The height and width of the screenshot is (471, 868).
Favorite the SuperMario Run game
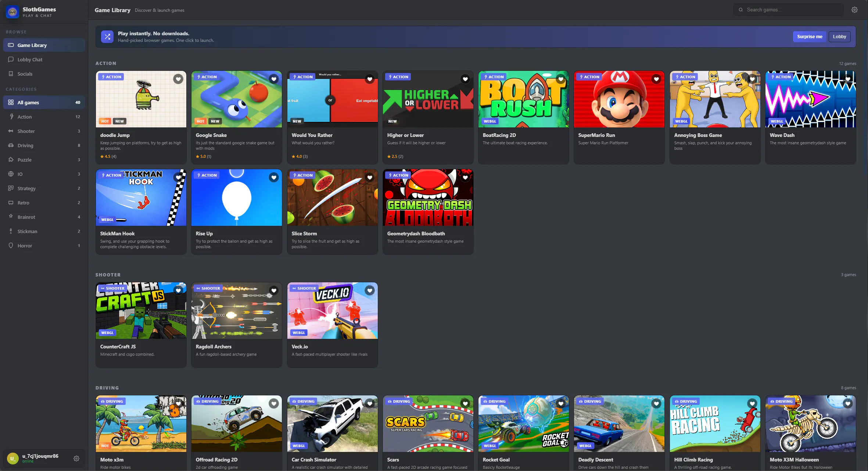click(x=656, y=79)
